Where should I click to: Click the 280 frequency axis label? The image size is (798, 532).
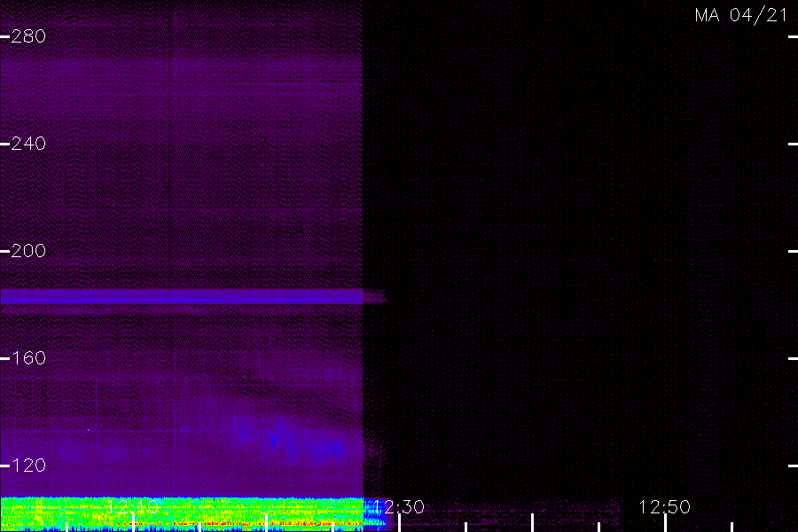28,36
